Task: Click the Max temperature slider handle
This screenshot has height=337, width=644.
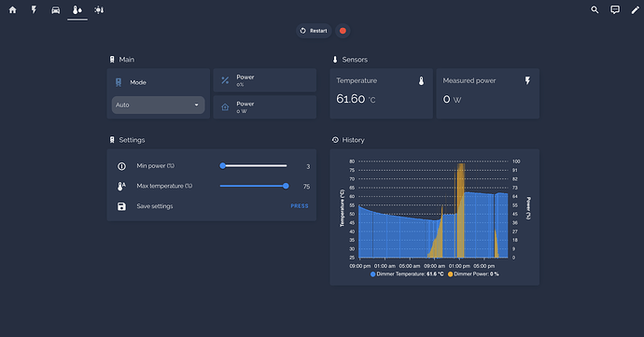Action: point(286,186)
